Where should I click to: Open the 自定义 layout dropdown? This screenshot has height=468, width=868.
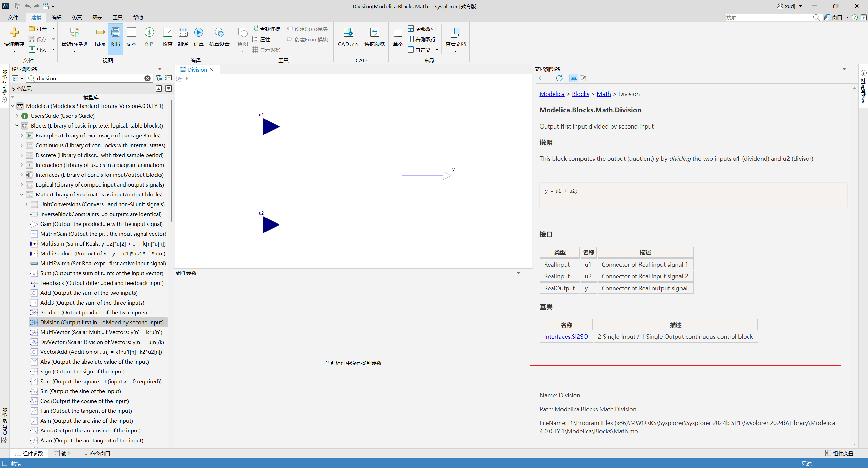(437, 50)
